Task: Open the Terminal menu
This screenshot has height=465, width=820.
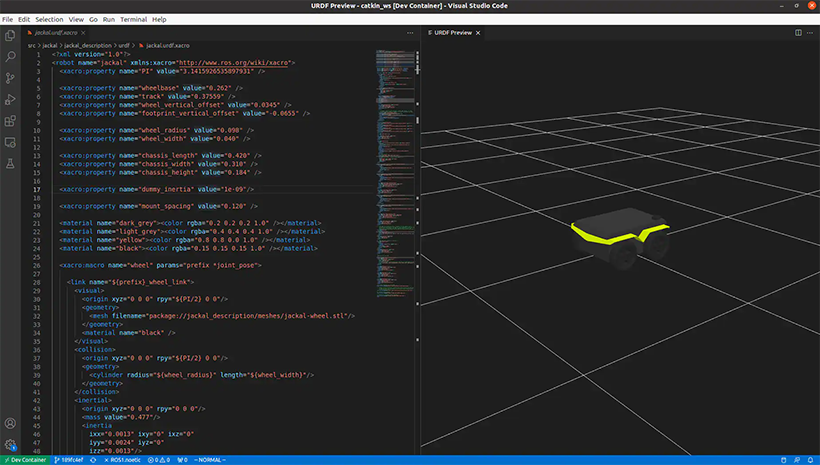Action: click(133, 19)
